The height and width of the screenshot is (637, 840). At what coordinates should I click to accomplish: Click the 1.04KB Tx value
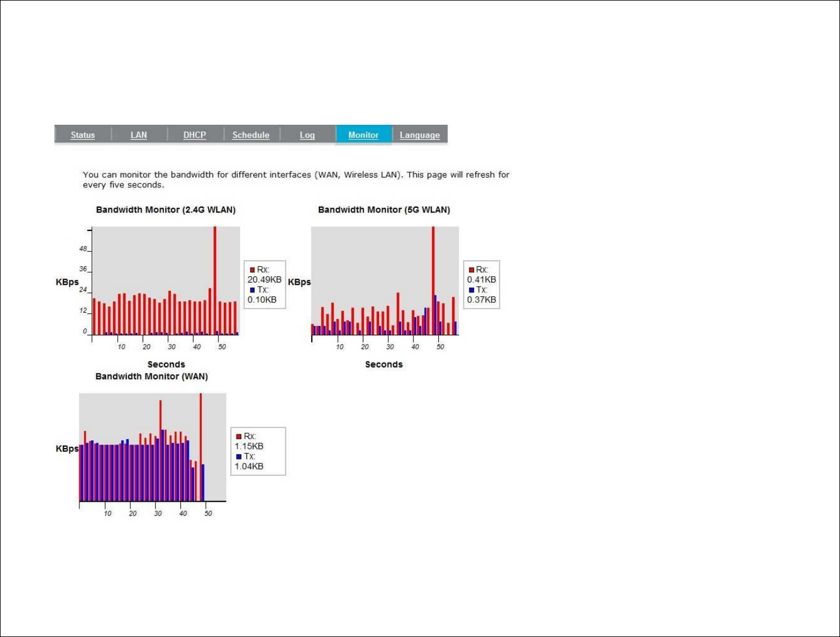tap(249, 466)
